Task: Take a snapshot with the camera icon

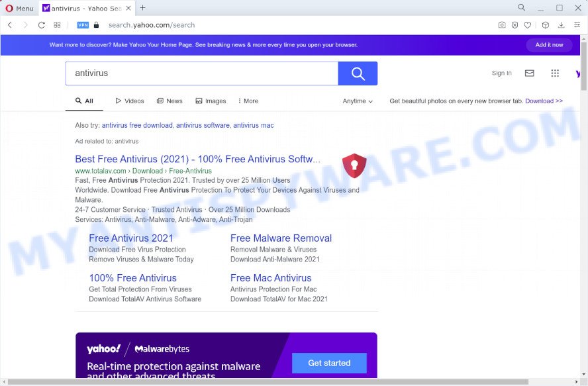Action: point(502,25)
